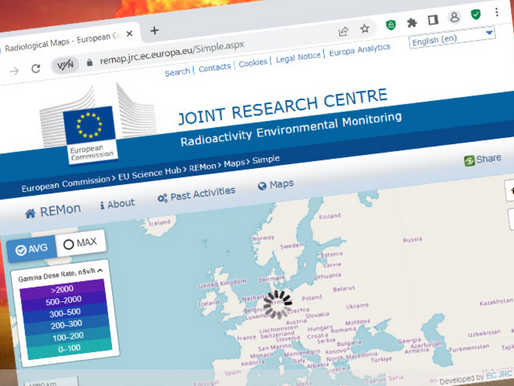Click the EC JRC attribution link
The image size is (514, 386).
[x=499, y=375]
